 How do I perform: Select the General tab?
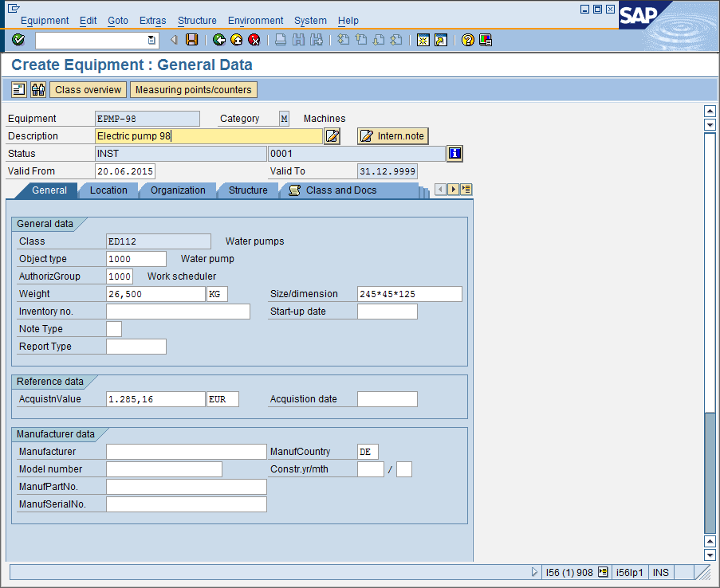[x=49, y=190]
